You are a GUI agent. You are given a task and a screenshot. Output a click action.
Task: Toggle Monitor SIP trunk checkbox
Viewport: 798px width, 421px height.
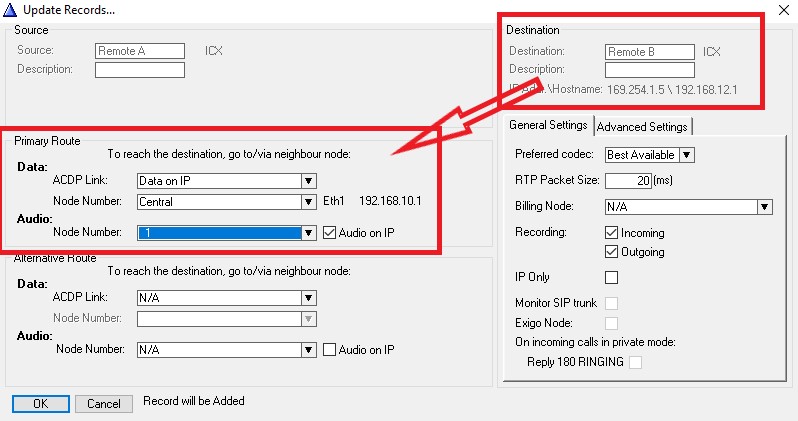(x=611, y=303)
